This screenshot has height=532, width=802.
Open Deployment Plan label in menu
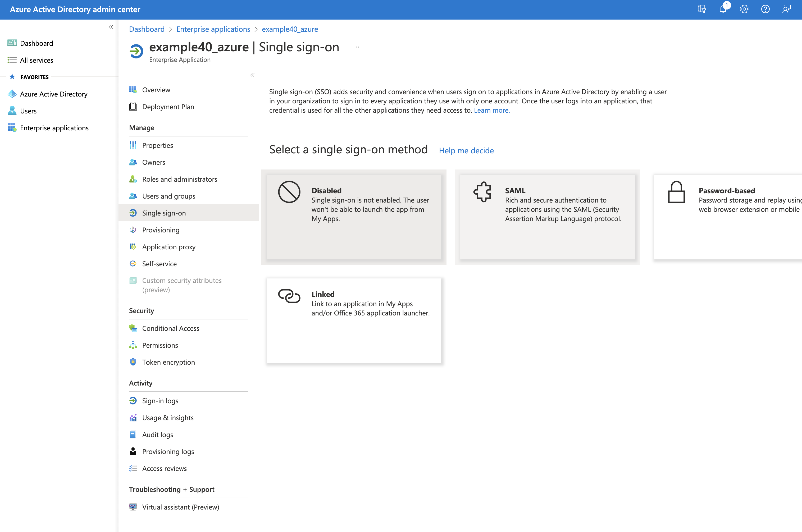[168, 107]
